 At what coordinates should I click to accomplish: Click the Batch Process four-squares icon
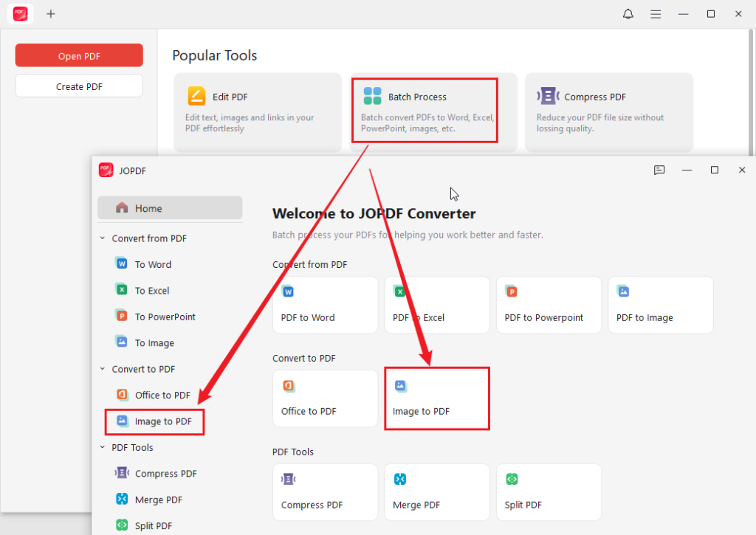pyautogui.click(x=372, y=96)
